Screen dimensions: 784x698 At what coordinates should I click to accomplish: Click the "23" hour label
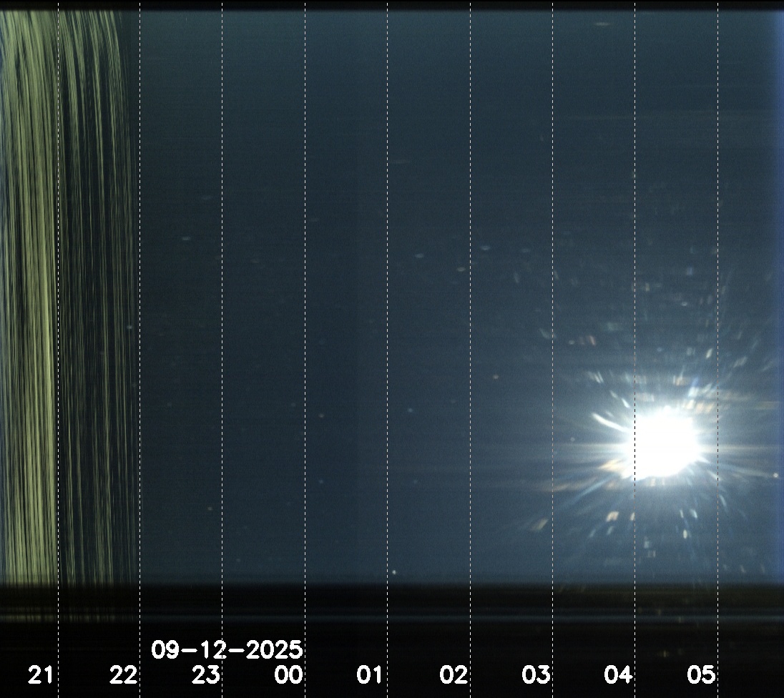[206, 674]
